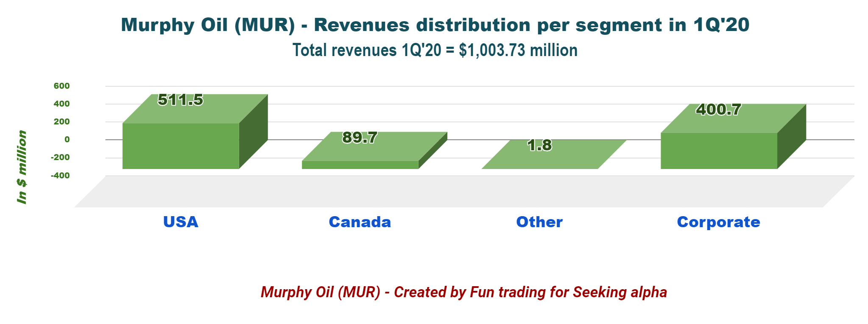Click the Other category label
The height and width of the screenshot is (324, 868).
tap(539, 222)
